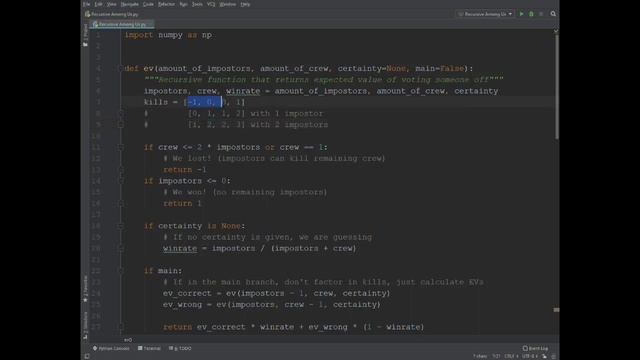Open the File menu

(87, 4)
